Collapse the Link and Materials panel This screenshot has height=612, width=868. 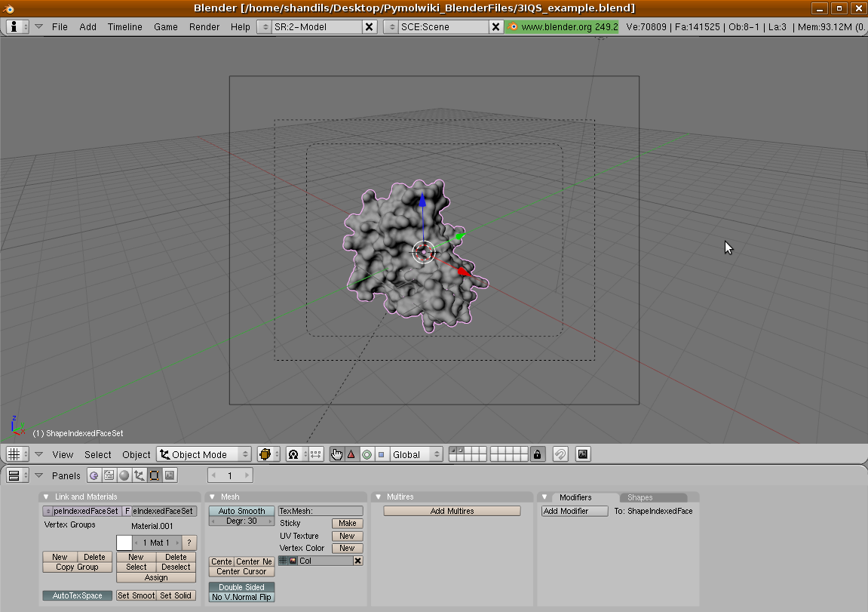pos(46,497)
